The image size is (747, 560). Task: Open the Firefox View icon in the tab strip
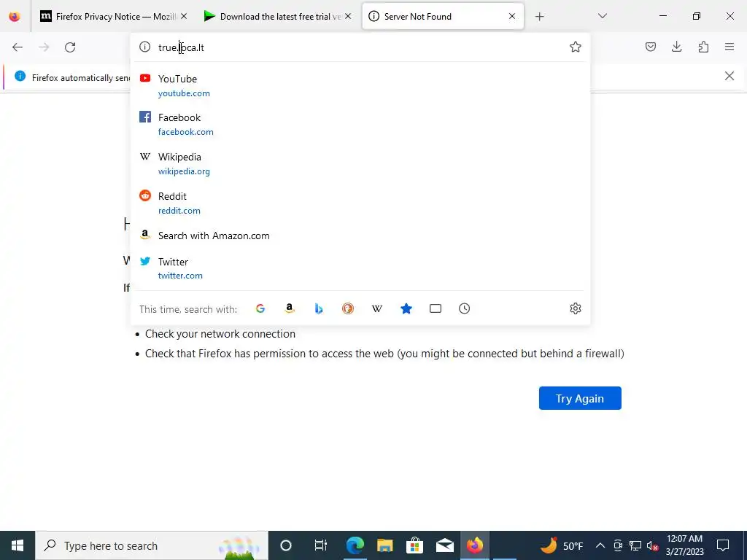[15, 17]
